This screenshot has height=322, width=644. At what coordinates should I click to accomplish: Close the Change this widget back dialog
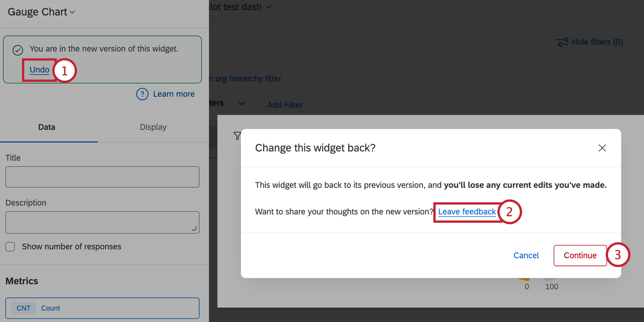point(602,148)
